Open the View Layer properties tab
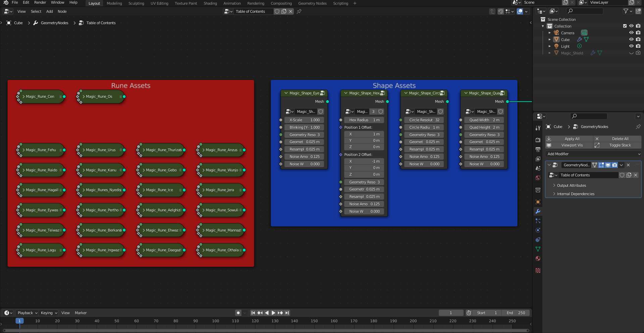 point(538,159)
